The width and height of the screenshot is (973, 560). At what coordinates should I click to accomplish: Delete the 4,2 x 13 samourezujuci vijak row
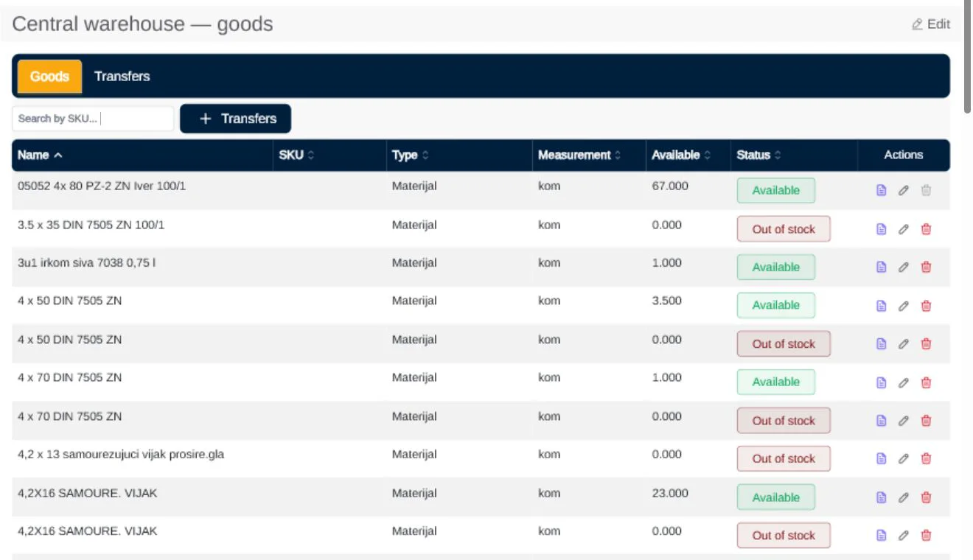coord(926,458)
